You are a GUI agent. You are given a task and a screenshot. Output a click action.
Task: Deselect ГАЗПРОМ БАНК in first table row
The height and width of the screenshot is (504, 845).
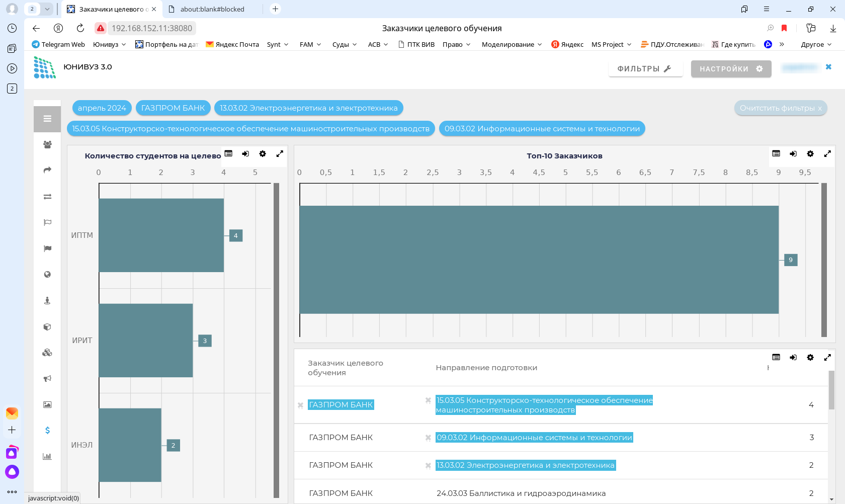(x=300, y=405)
